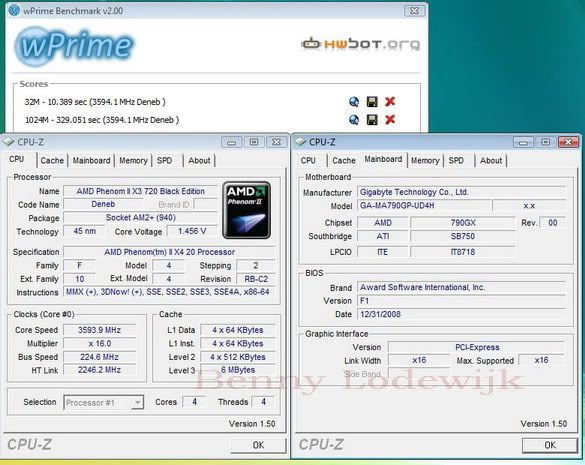This screenshot has width=585, height=465.
Task: Save the 32M score with floppy icon
Action: [x=372, y=102]
